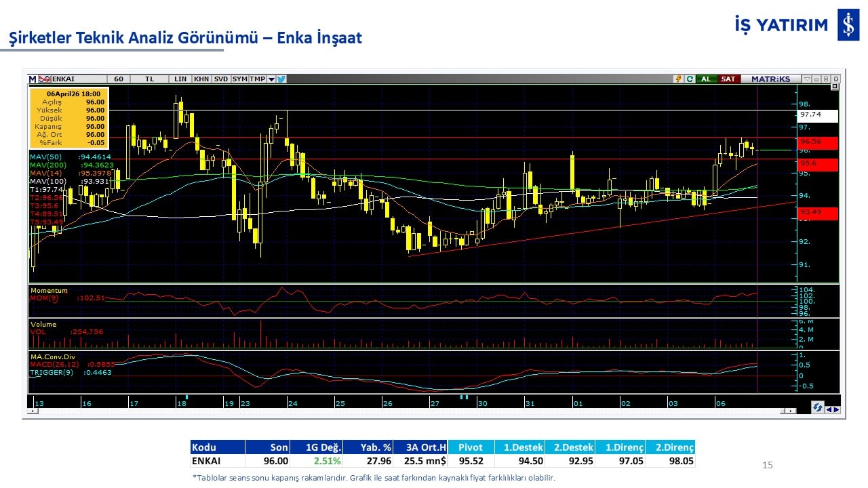Open the triangle dropdown next to MATRIKS
868x488 pixels.
(x=806, y=79)
